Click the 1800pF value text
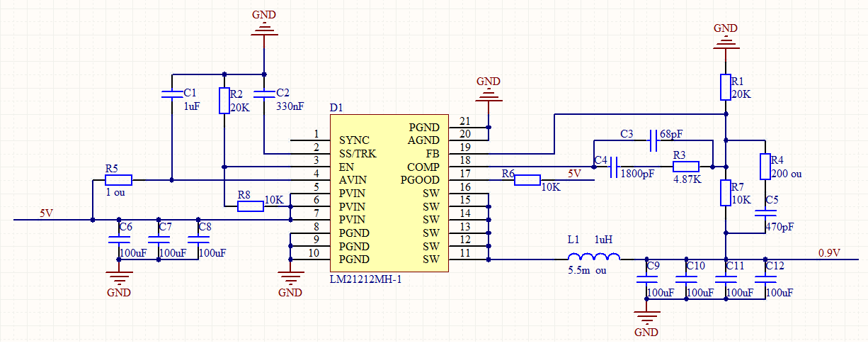This screenshot has width=868, height=346. coord(638,173)
